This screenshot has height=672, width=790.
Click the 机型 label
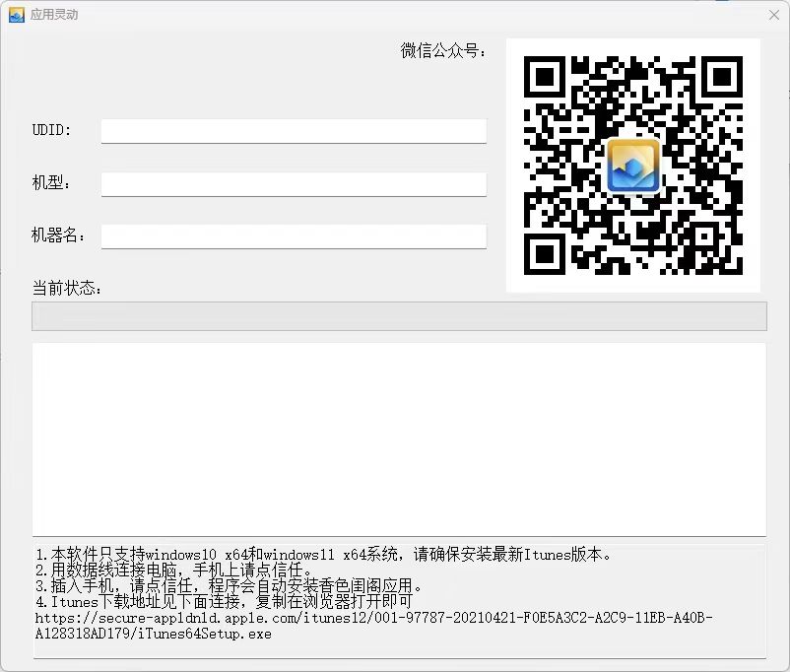[x=51, y=183]
